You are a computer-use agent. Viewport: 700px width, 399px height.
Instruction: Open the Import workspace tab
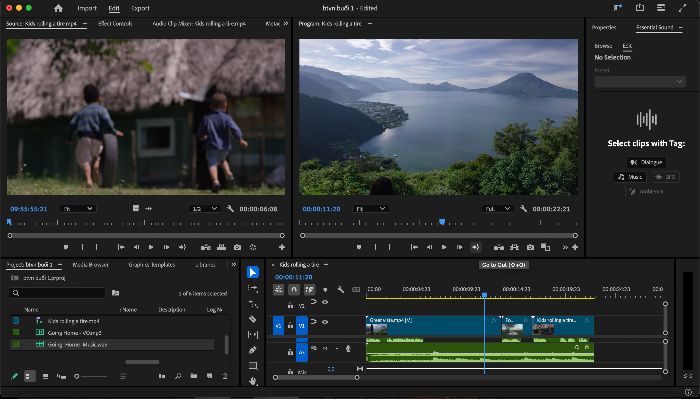87,8
